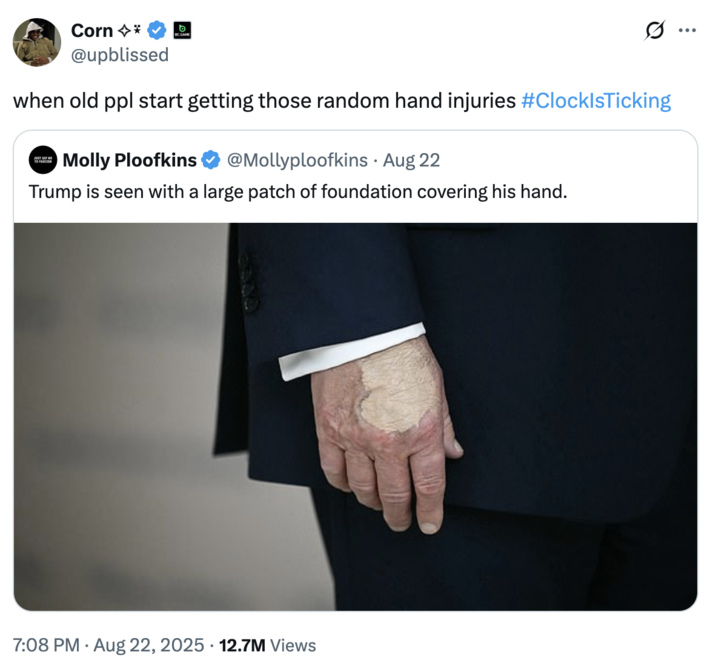716x672 pixels.
Task: Click the Aug 22 date on quoted post
Action: 412,160
